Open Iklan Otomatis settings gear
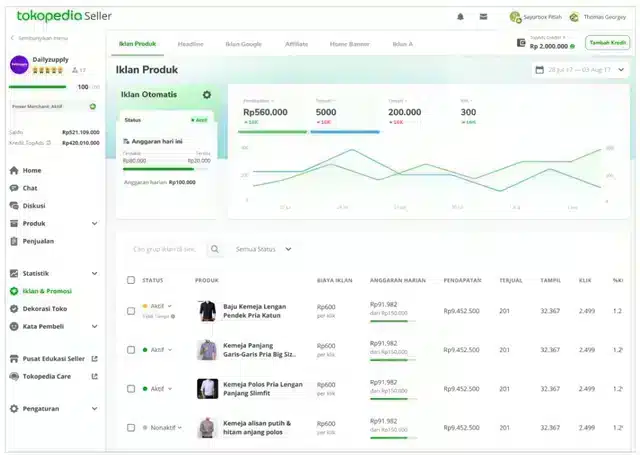Viewport: 640px width, 455px height. (207, 95)
